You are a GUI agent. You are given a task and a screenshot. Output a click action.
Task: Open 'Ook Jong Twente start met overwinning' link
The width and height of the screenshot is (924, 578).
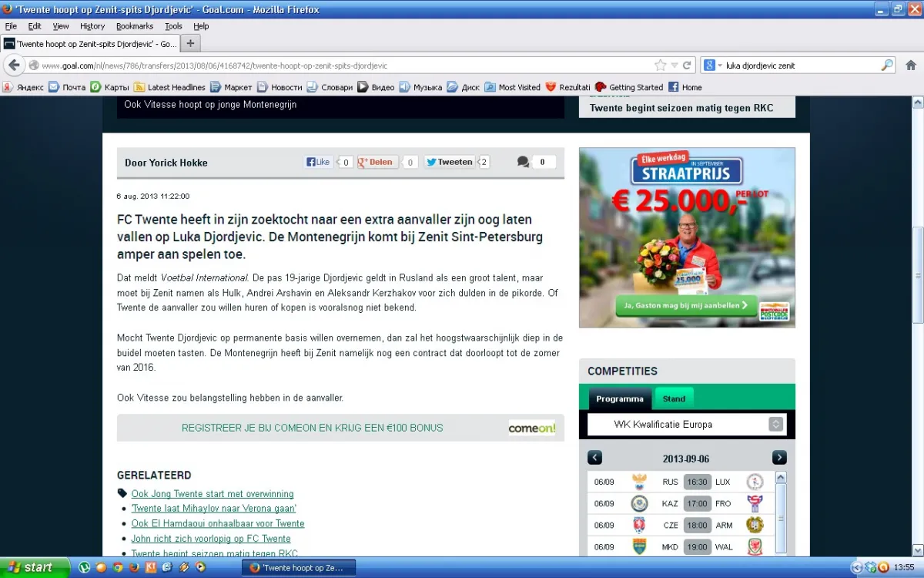(213, 494)
